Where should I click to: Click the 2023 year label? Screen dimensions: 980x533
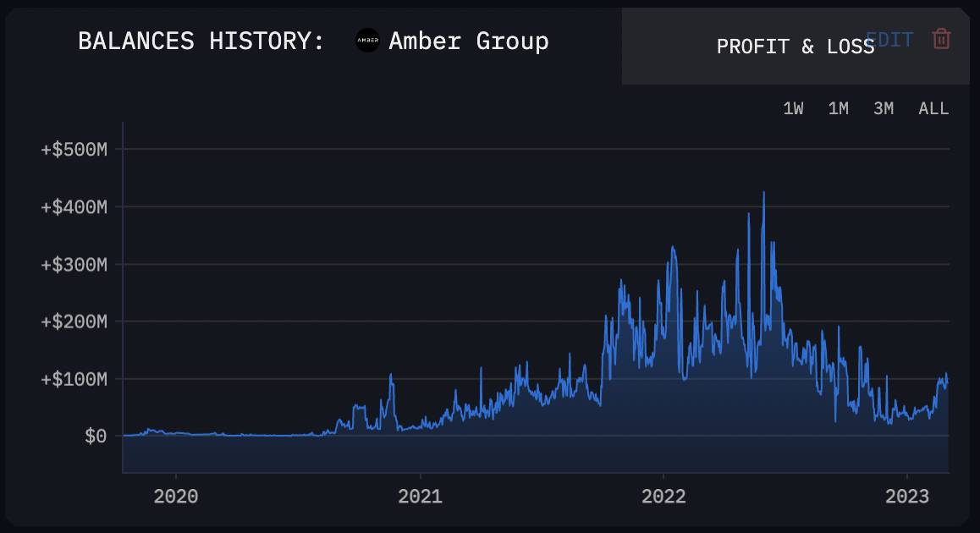907,496
